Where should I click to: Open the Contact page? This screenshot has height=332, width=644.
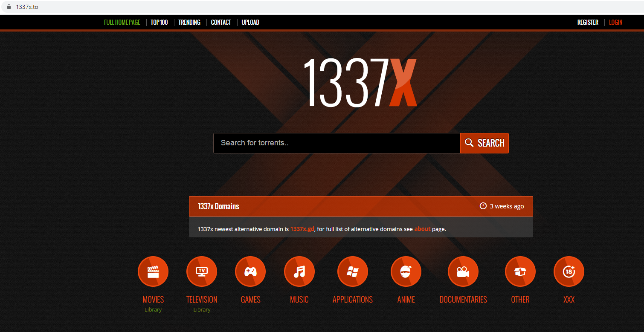tap(221, 22)
